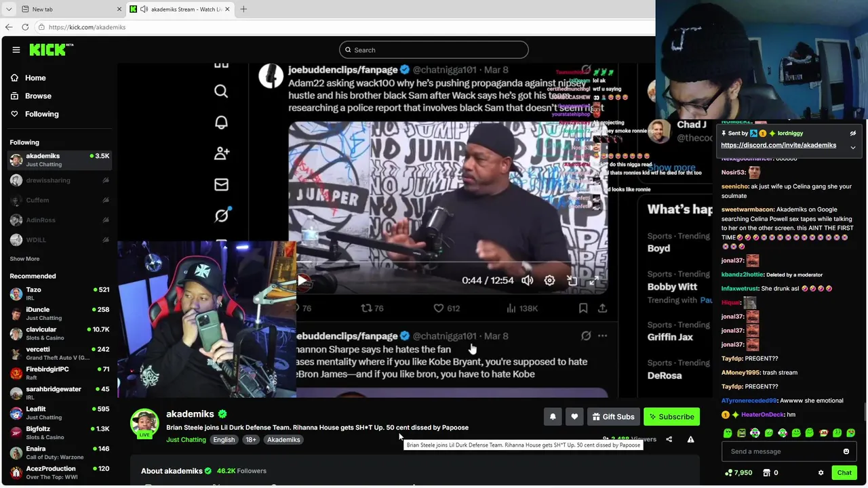Hide the pinned chat message icon
The height and width of the screenshot is (488, 868).
click(x=853, y=134)
